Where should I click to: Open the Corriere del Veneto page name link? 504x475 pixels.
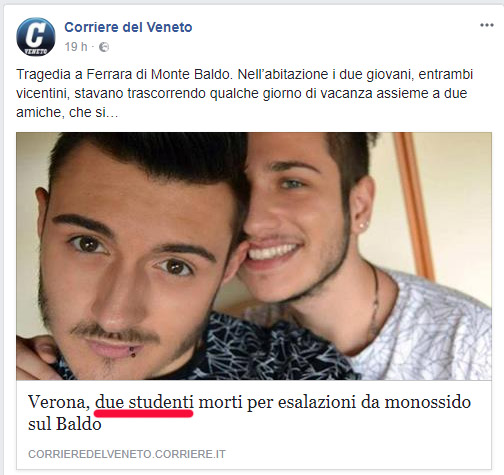(128, 27)
